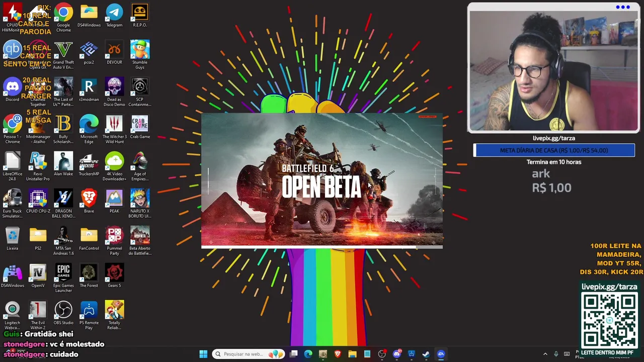Open the FanControl folder
Image resolution: width=644 pixels, height=362 pixels.
pos(89,239)
